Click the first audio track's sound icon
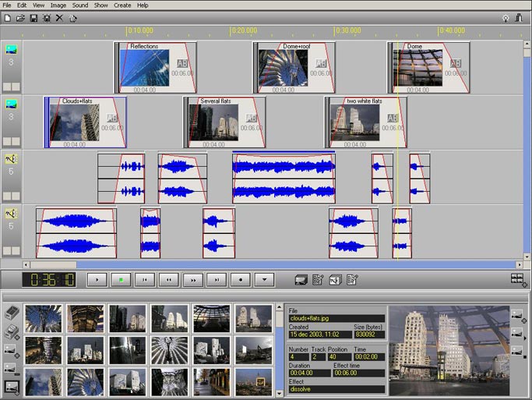The width and height of the screenshot is (532, 400). pyautogui.click(x=11, y=159)
